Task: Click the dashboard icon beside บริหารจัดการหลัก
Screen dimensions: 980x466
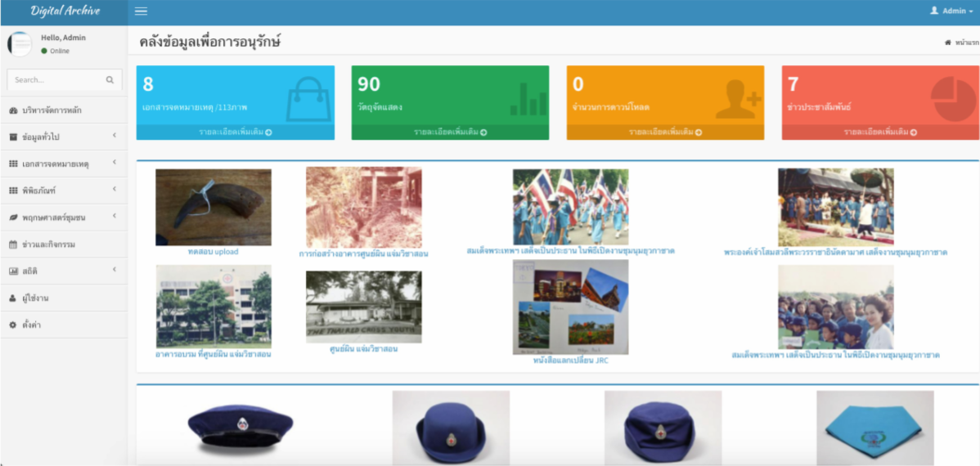Action: (13, 110)
